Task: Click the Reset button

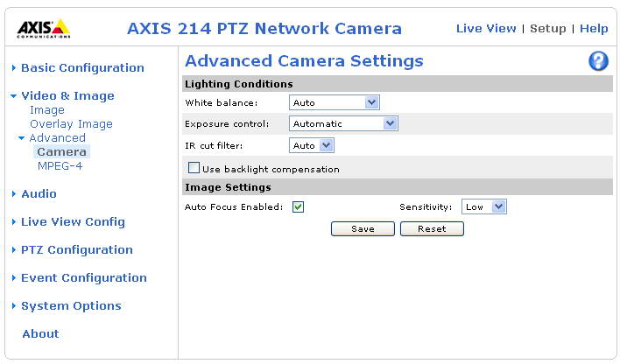Action: coord(432,229)
